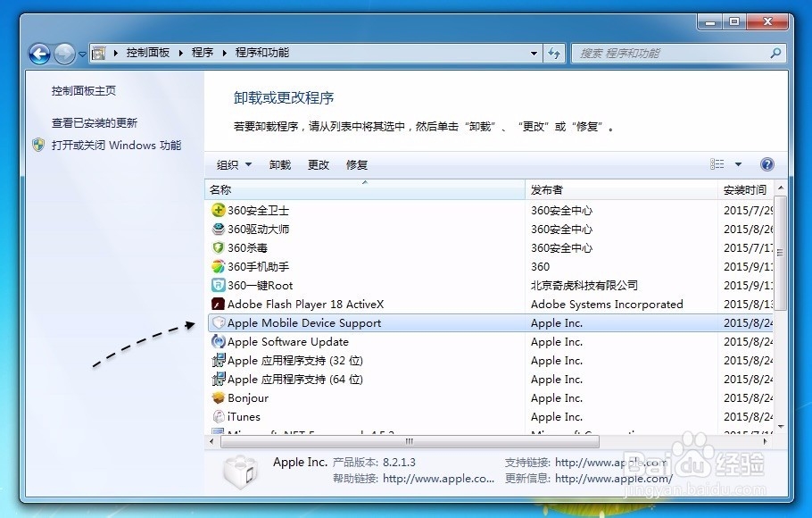Click the 更改 toolbar button
Image resolution: width=812 pixels, height=518 pixels.
319,165
